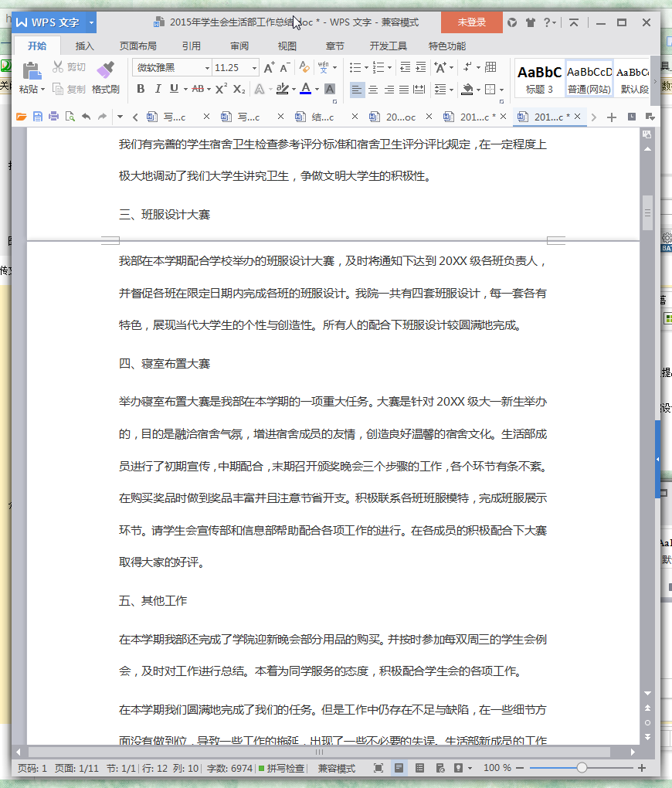Screen dimensions: 672x788
Task: Open the 视图 ribbon tab
Action: click(287, 46)
